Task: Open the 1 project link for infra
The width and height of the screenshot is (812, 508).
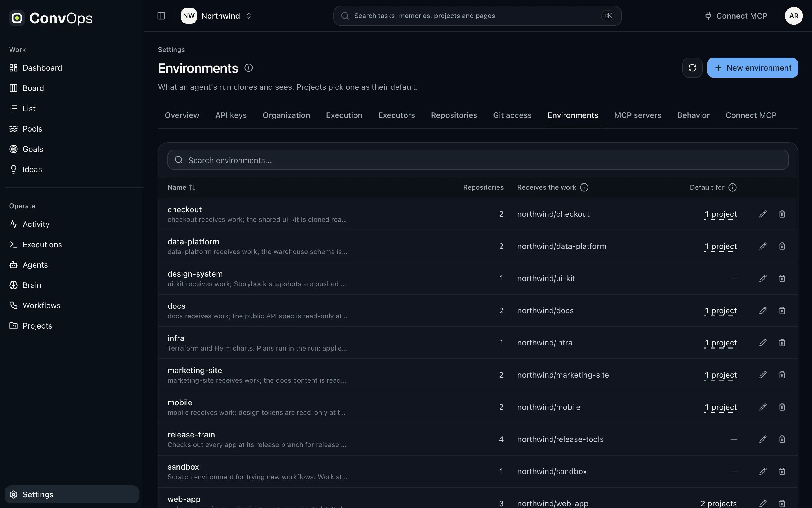Action: point(720,343)
